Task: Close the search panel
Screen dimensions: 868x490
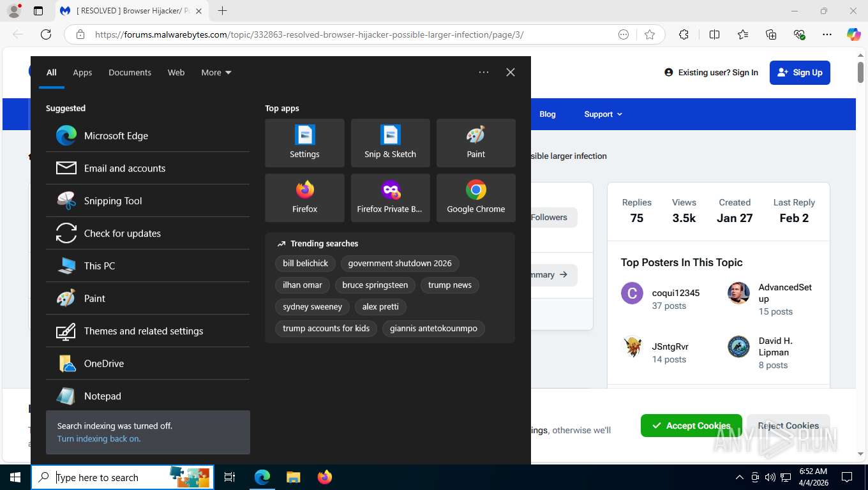Action: tap(511, 72)
